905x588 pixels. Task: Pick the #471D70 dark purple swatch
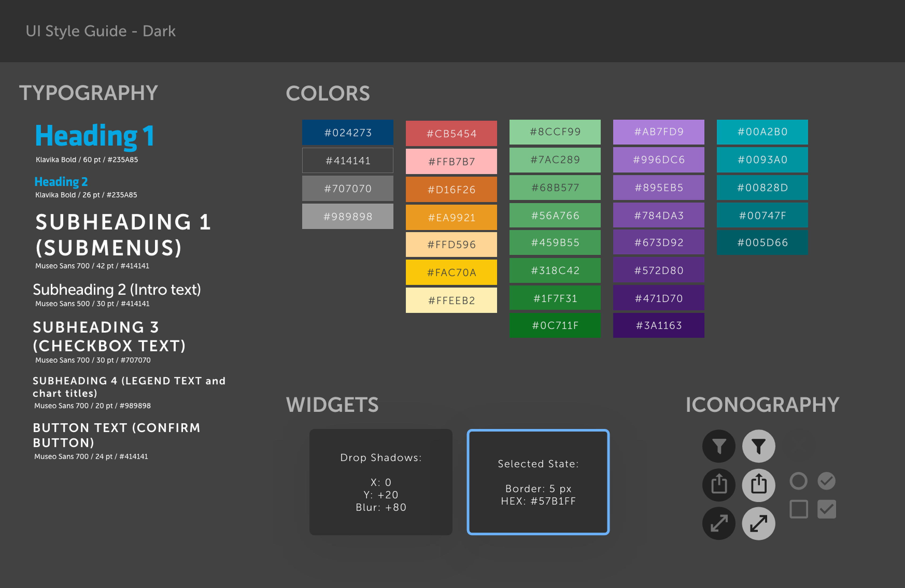pyautogui.click(x=658, y=298)
